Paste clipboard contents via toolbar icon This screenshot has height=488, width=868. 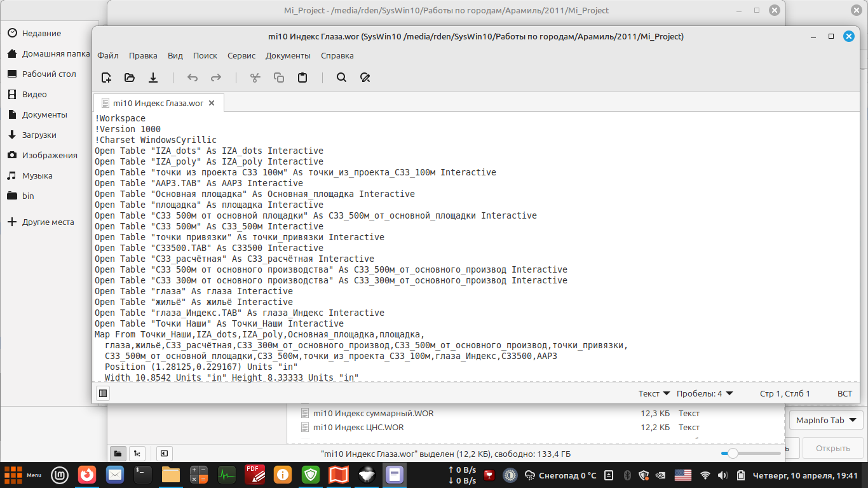pos(302,78)
